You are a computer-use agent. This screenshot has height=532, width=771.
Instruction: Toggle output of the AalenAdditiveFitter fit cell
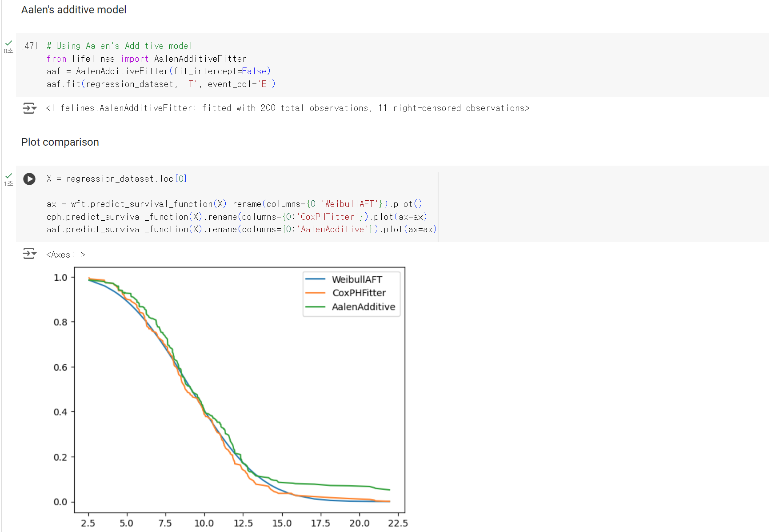point(29,108)
